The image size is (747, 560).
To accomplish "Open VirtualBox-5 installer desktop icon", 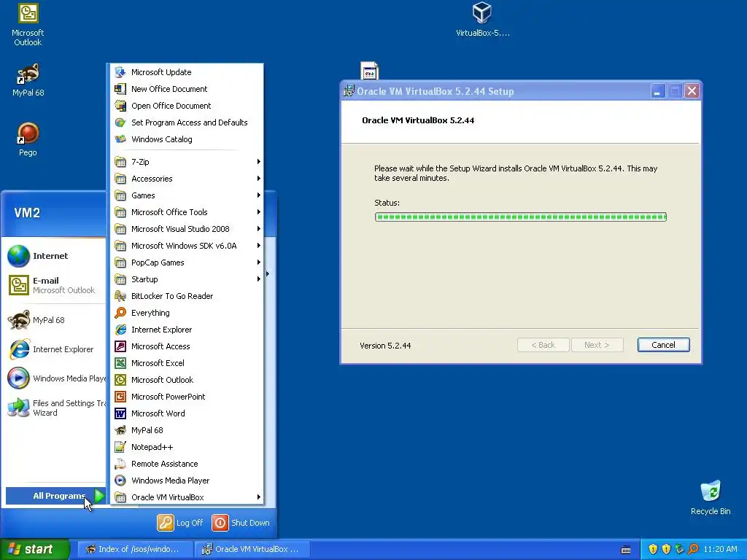I will 482,20.
